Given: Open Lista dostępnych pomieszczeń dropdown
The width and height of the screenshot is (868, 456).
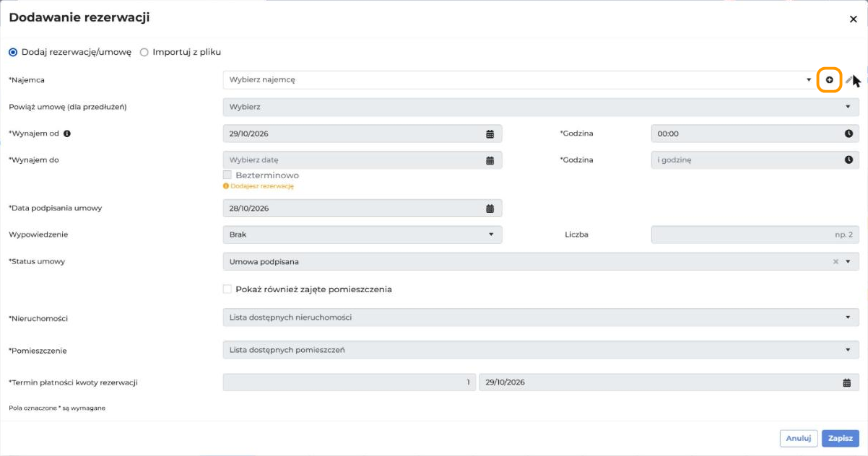Looking at the screenshot, I should pyautogui.click(x=541, y=350).
